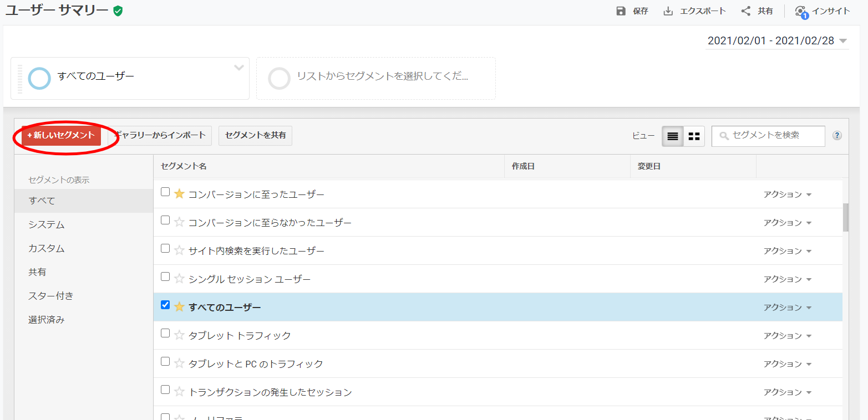Expand アクション dropdown for コンバージョンに至らなかったユーザー
Screen dimensions: 868x420
pyautogui.click(x=787, y=223)
